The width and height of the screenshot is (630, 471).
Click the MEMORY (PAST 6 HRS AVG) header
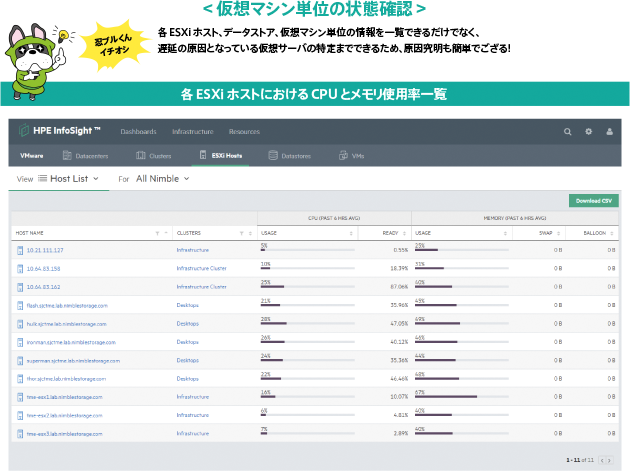pyautogui.click(x=515, y=218)
